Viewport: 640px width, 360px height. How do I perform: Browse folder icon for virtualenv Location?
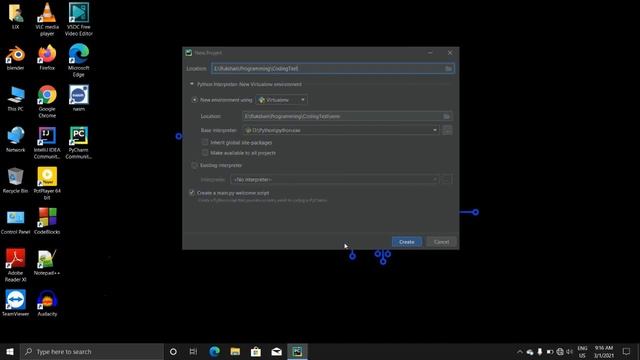(x=447, y=116)
